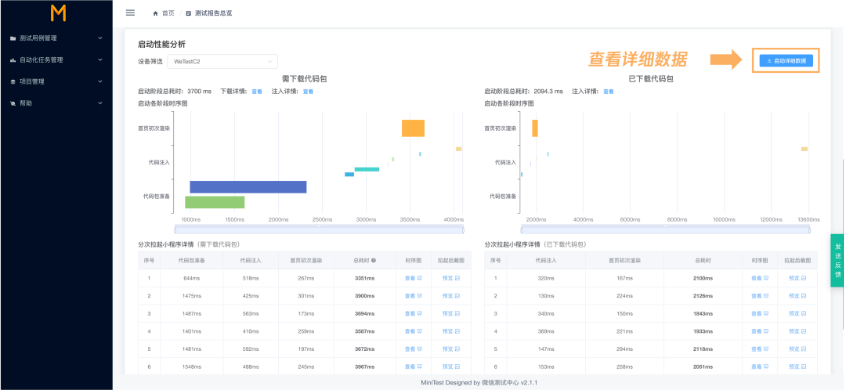
Task: Open the green 发送反馈 feedback tab
Action: (837, 260)
